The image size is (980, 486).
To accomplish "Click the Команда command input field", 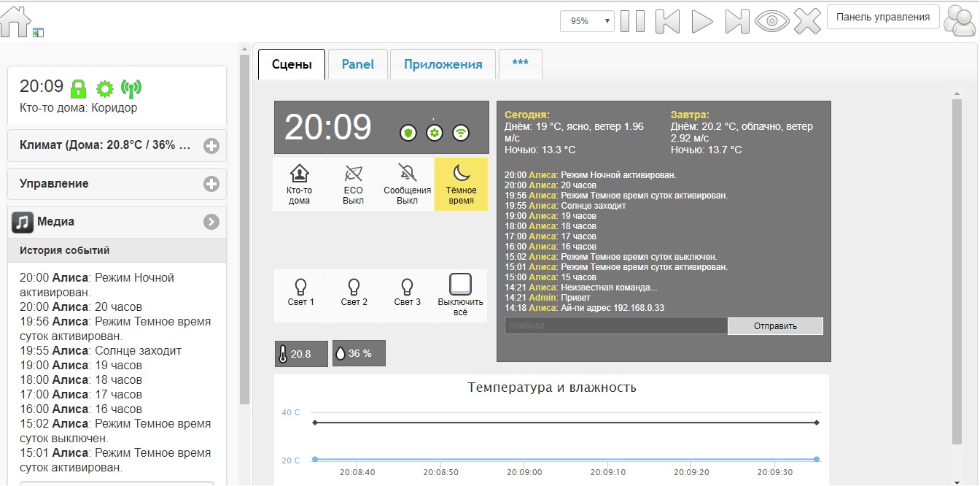I will pos(615,325).
